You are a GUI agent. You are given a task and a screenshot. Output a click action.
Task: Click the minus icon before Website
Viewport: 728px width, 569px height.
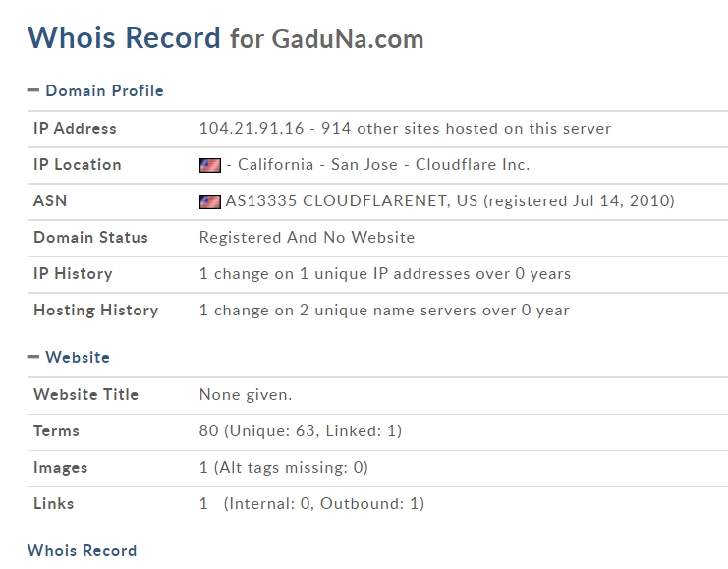click(33, 357)
